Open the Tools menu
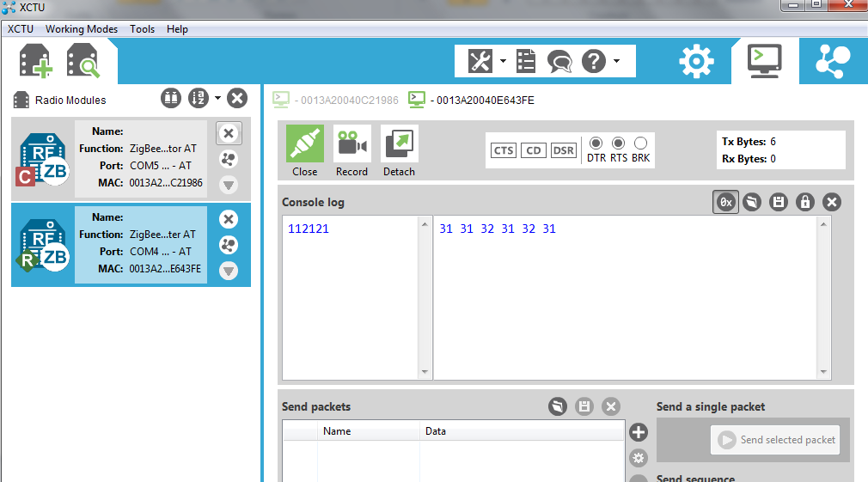This screenshot has width=868, height=482. pyautogui.click(x=143, y=28)
